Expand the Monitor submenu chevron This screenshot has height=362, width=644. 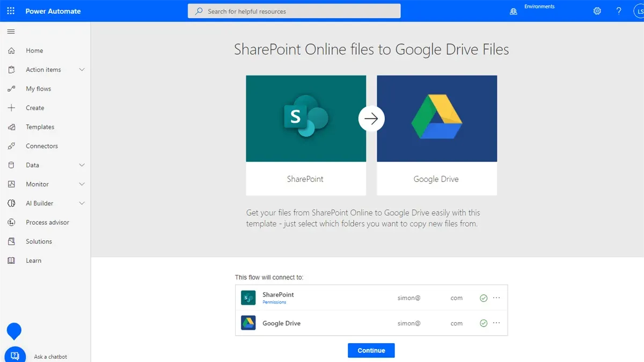pyautogui.click(x=82, y=184)
